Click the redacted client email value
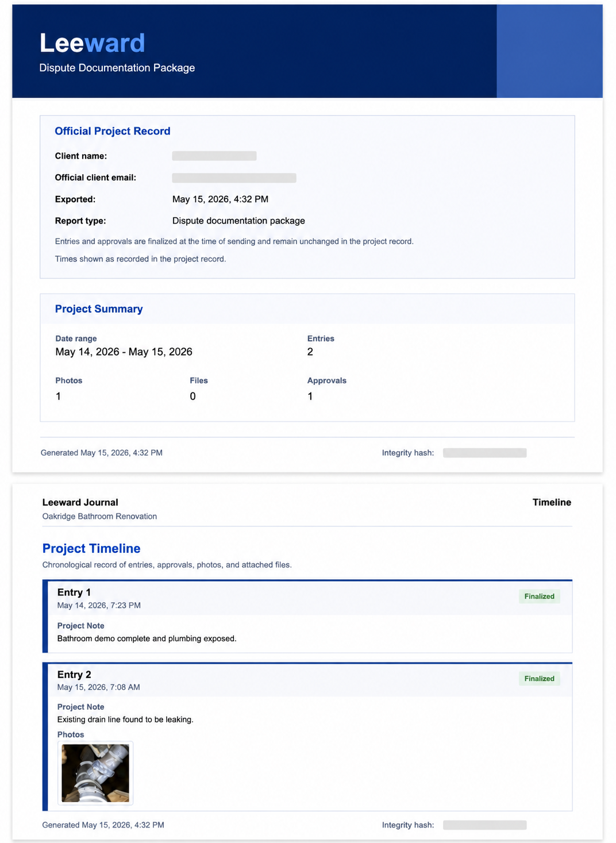The height and width of the screenshot is (843, 616). (x=234, y=178)
